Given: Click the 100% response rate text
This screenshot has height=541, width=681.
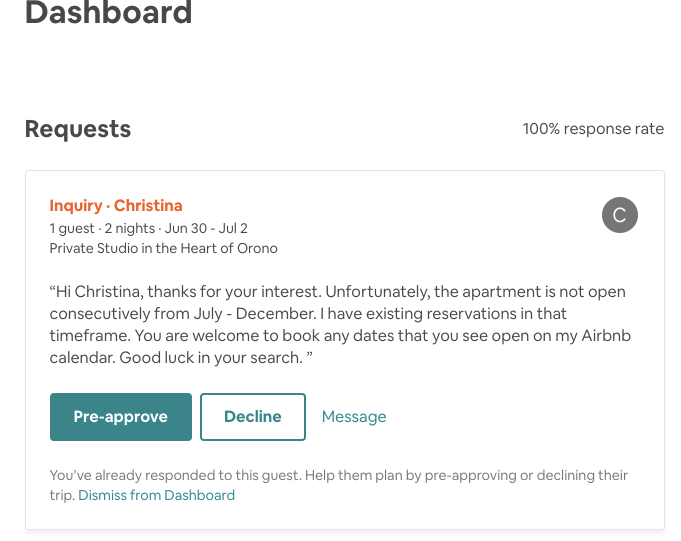Looking at the screenshot, I should (593, 129).
